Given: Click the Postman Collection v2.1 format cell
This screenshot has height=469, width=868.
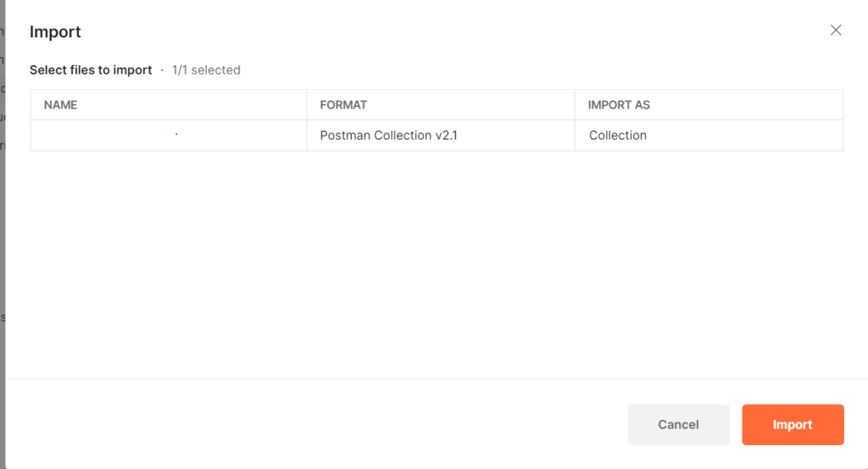Looking at the screenshot, I should 388,136.
